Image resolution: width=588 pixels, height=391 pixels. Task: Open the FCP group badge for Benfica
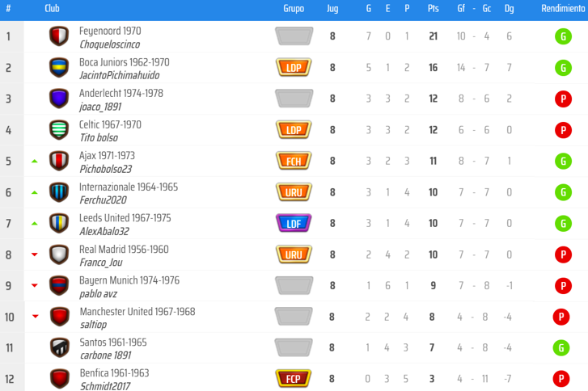tap(294, 379)
